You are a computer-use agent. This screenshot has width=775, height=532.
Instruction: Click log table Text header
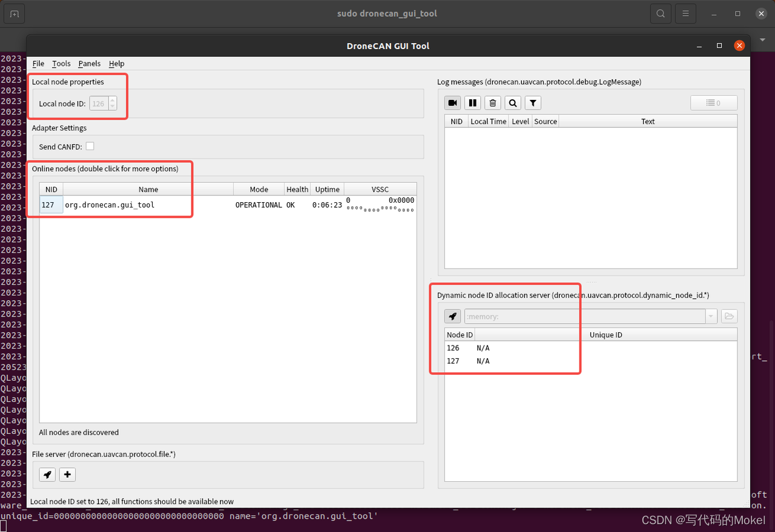[x=648, y=121]
